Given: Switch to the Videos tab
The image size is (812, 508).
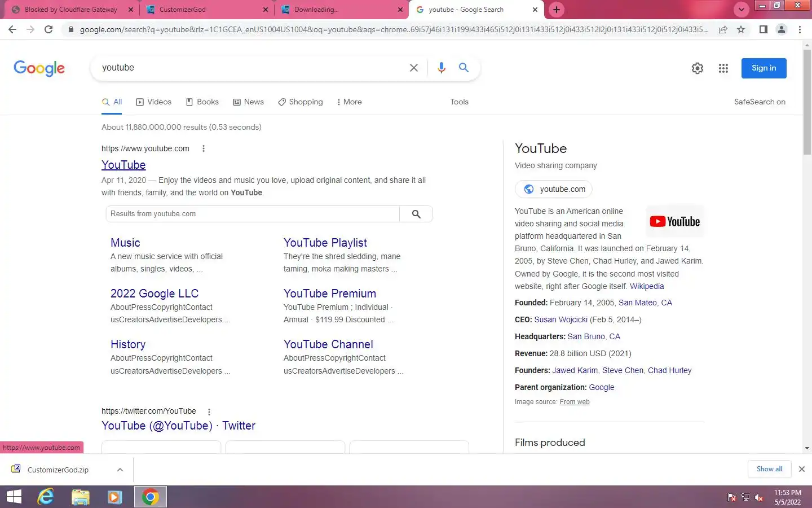Looking at the screenshot, I should pos(153,102).
